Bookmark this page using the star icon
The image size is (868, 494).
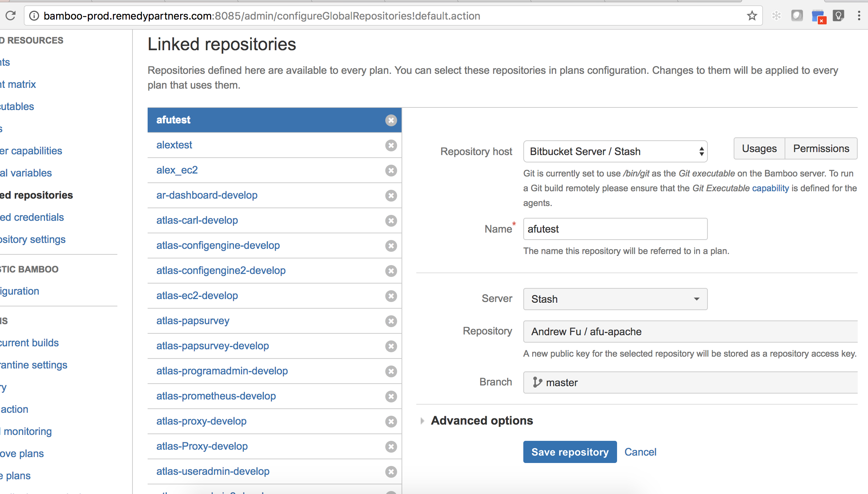tap(752, 16)
